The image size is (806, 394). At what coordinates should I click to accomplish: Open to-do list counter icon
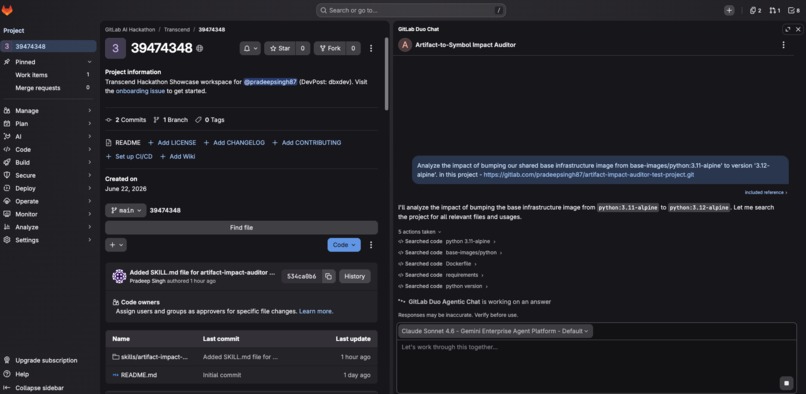(794, 10)
